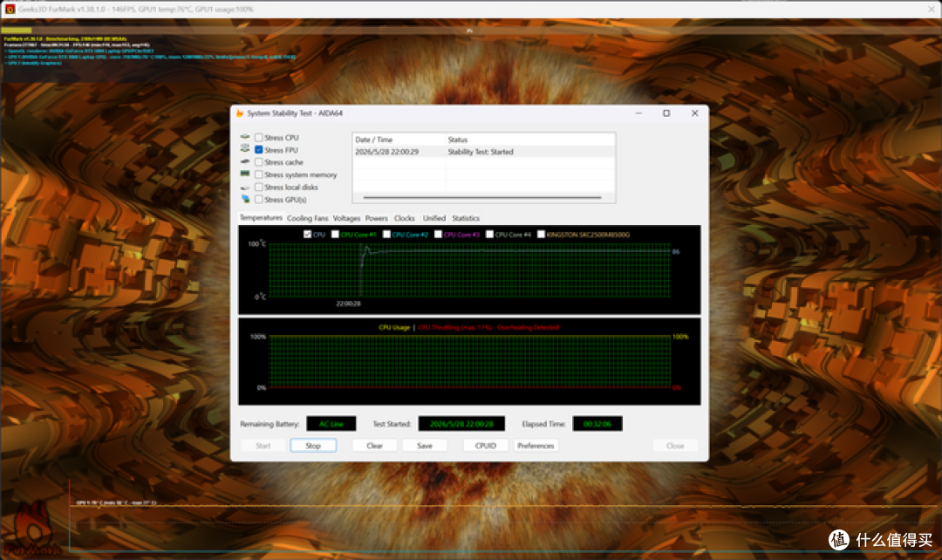
Task: Open the Cooling Fans tab
Action: coord(308,218)
